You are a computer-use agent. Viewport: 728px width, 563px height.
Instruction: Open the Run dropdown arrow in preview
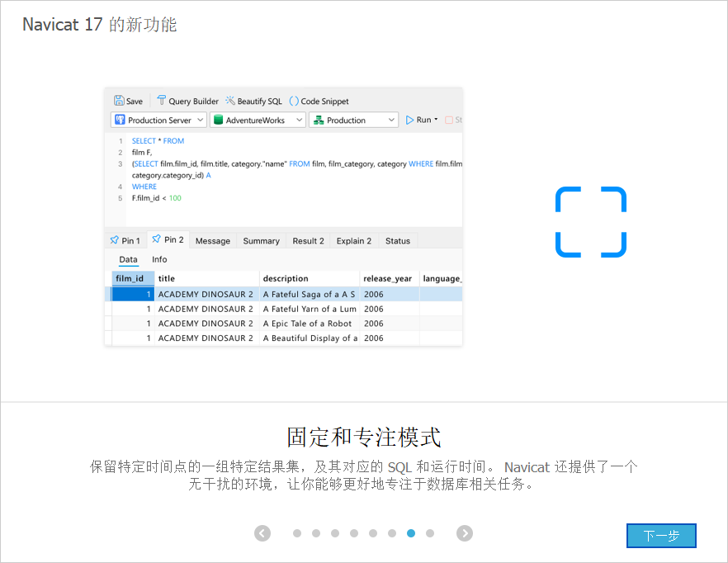(x=436, y=120)
